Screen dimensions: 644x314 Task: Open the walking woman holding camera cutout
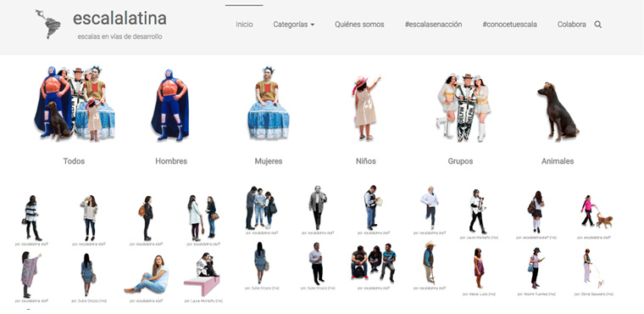click(x=478, y=211)
